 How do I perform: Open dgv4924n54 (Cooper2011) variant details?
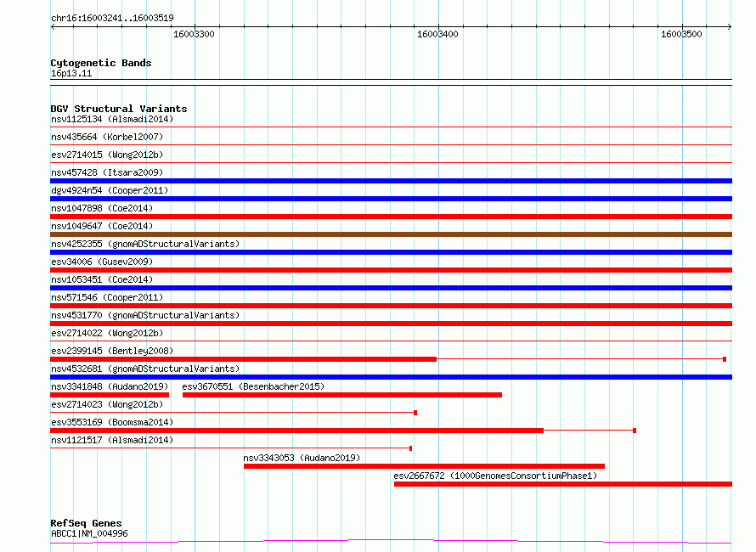110,190
